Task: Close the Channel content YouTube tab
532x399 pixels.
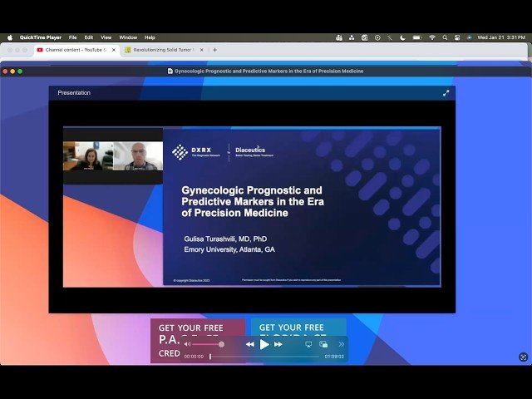Action: click(x=114, y=50)
